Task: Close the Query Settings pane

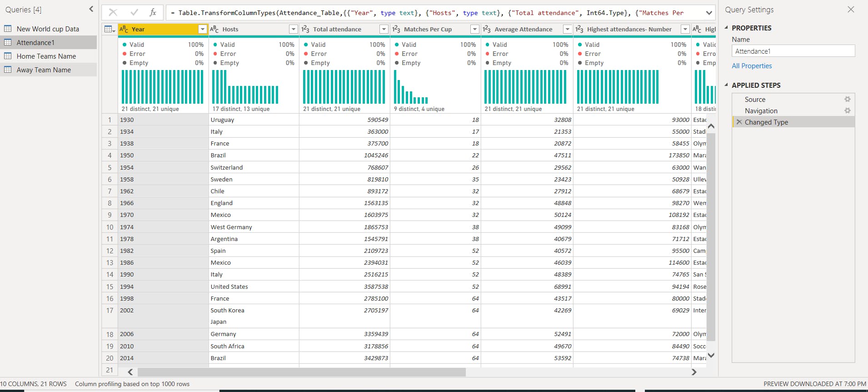Action: tap(851, 10)
